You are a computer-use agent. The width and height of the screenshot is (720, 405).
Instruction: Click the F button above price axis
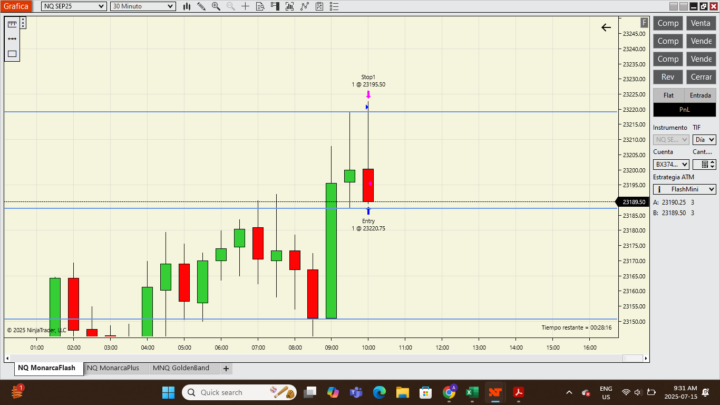click(x=644, y=22)
